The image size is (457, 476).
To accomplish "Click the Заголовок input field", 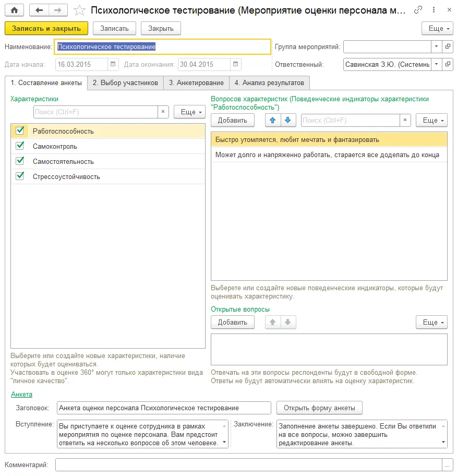I will point(164,408).
